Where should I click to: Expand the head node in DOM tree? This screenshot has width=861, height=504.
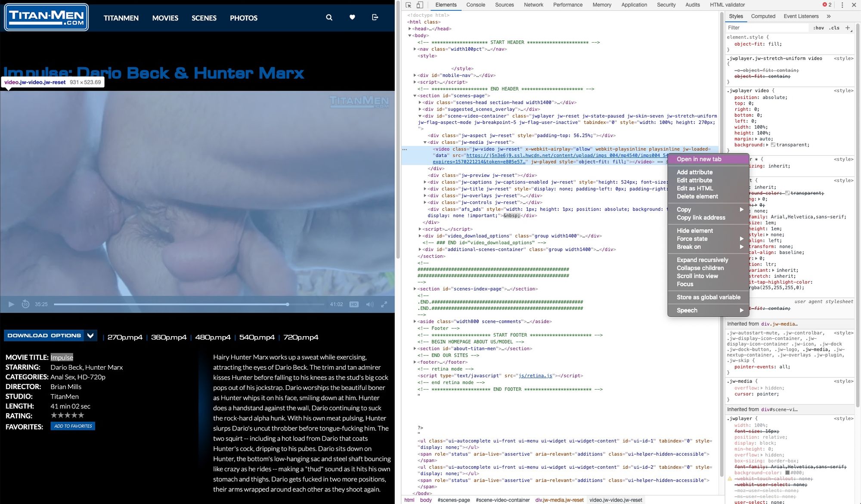410,29
